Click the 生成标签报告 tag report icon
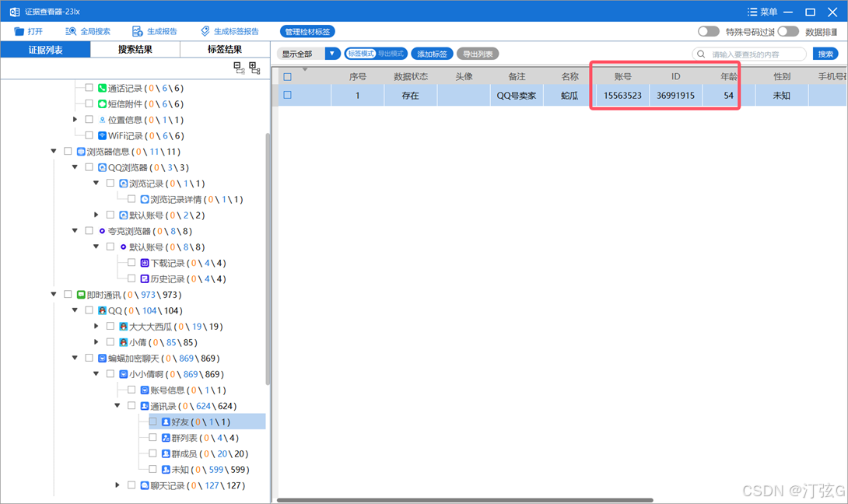 (x=205, y=31)
